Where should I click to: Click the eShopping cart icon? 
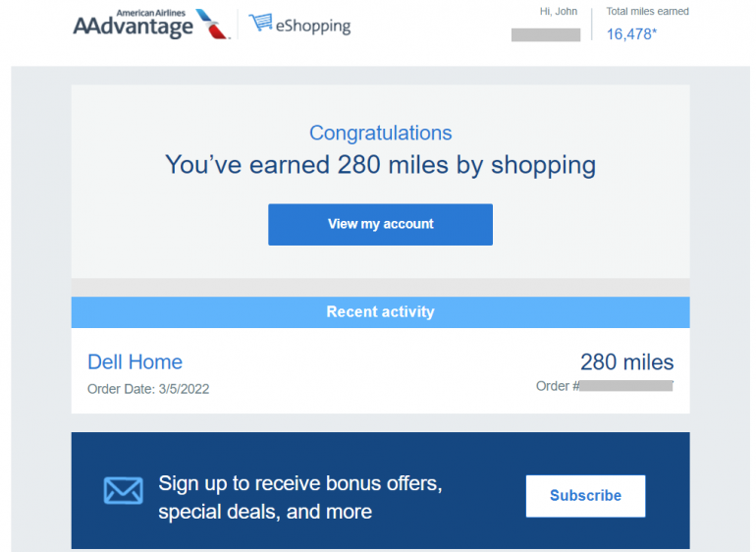260,23
